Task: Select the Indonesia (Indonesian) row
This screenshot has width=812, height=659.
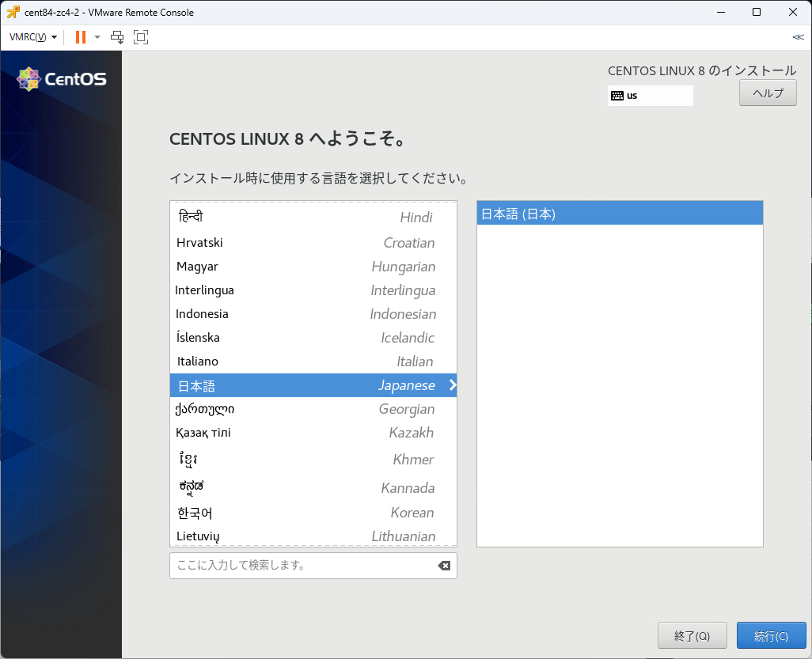Action: click(313, 314)
